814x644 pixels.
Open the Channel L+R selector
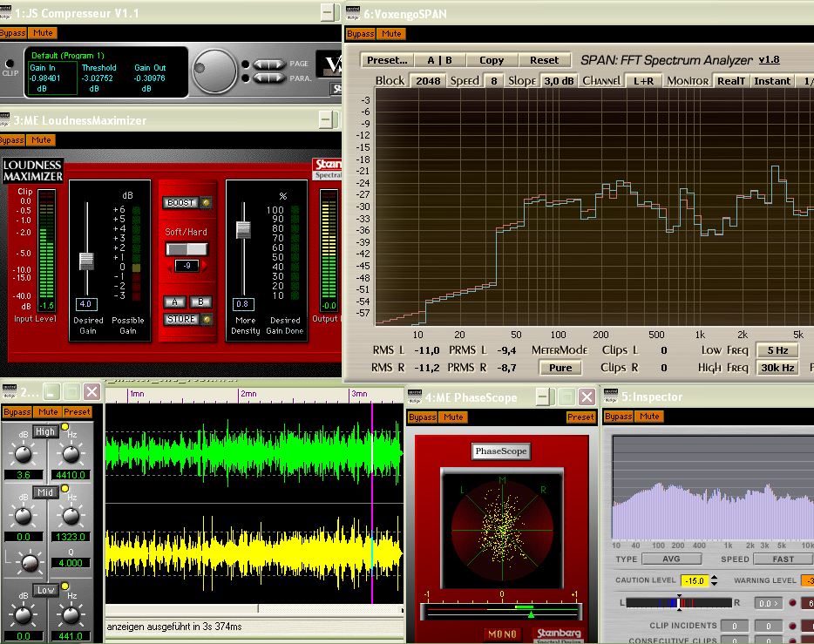[643, 81]
